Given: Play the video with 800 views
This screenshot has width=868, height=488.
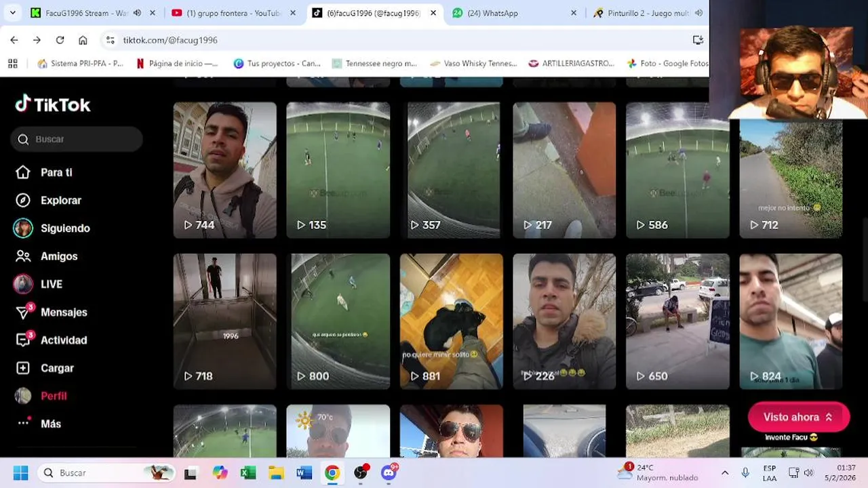Looking at the screenshot, I should point(338,321).
